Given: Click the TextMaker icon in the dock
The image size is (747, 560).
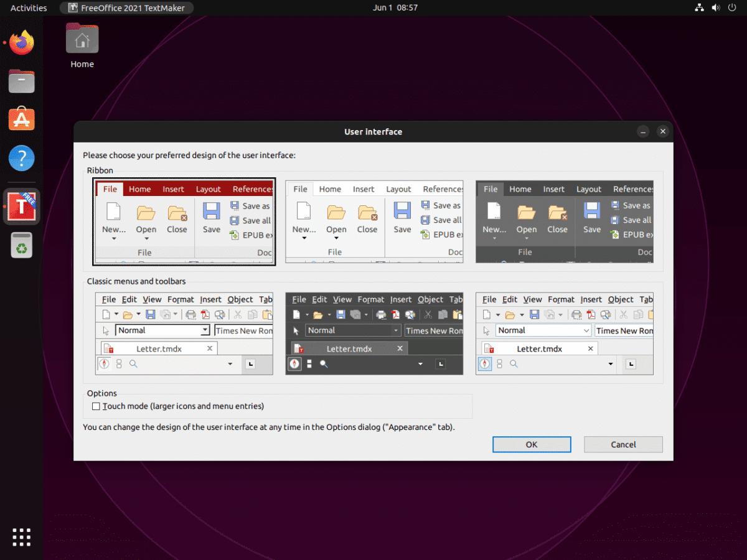Looking at the screenshot, I should pyautogui.click(x=22, y=207).
